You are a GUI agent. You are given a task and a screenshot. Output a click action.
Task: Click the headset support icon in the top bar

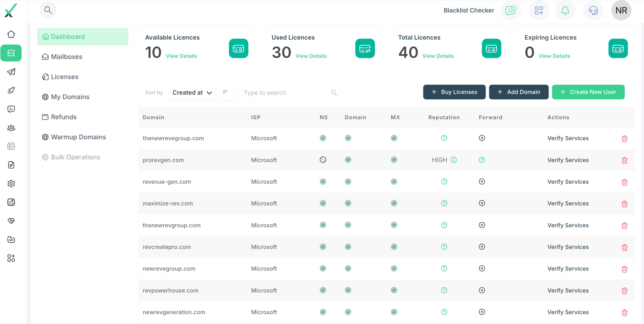(593, 10)
